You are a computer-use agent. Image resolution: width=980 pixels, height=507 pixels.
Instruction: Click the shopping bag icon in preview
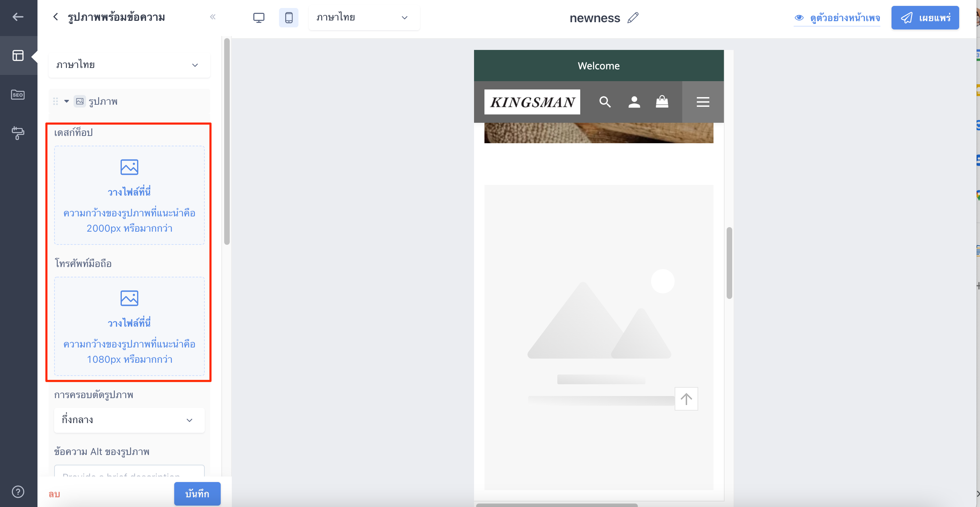[x=662, y=102]
